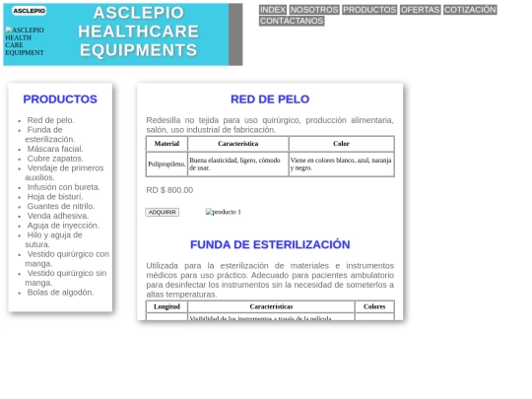532x399 pixels.
Task: Click the 'Buena elasticidad, ligero' table cell
Action: 238,165
